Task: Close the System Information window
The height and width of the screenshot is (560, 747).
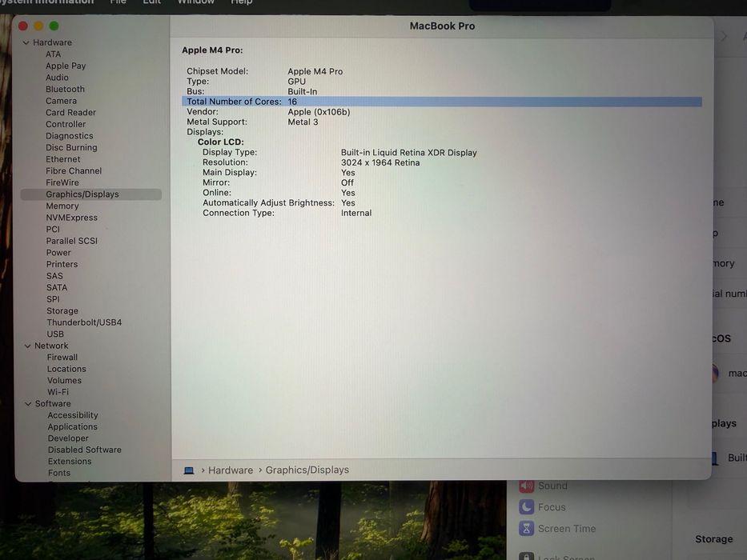Action: [x=23, y=26]
